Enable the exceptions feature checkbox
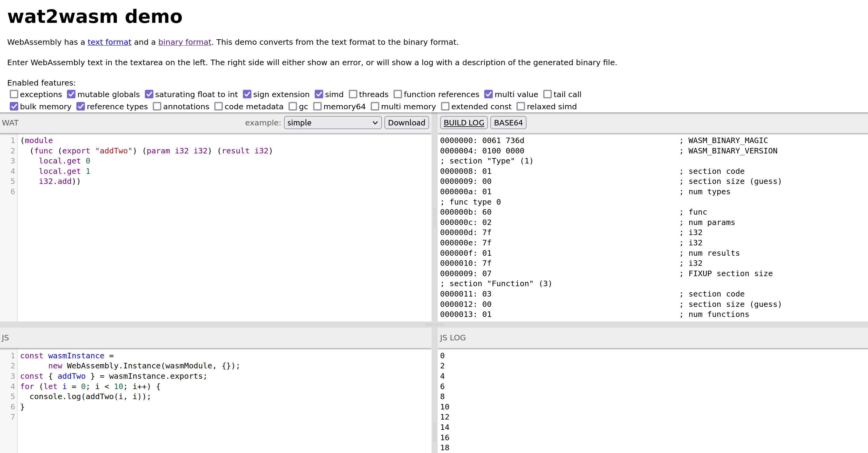The width and height of the screenshot is (868, 453). [14, 94]
